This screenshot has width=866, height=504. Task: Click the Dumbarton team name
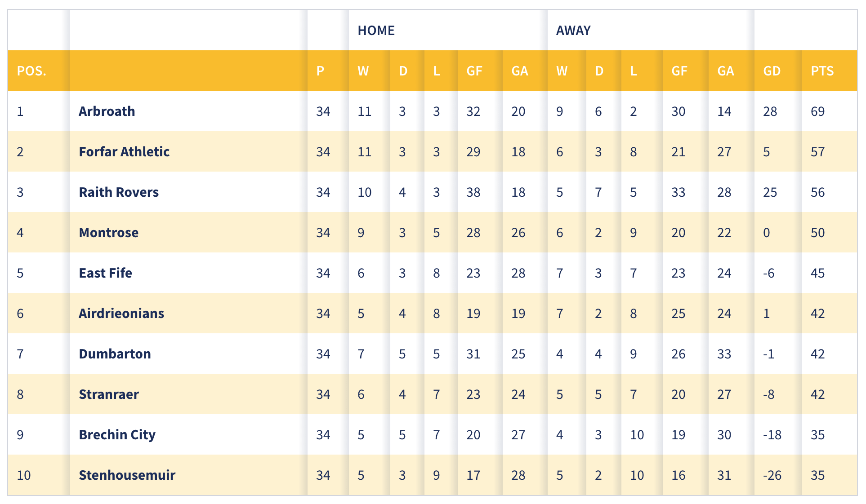click(x=115, y=354)
